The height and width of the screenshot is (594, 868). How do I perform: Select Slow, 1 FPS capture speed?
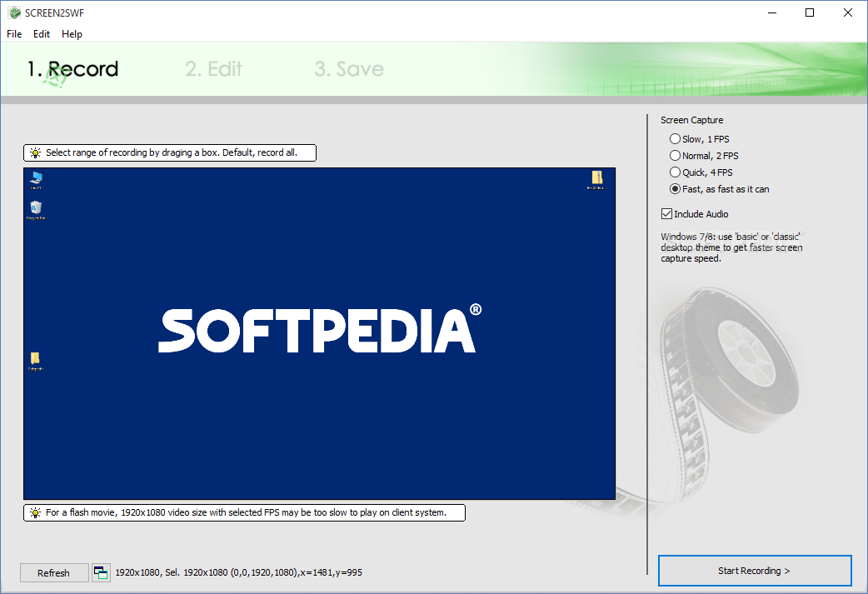coord(700,139)
